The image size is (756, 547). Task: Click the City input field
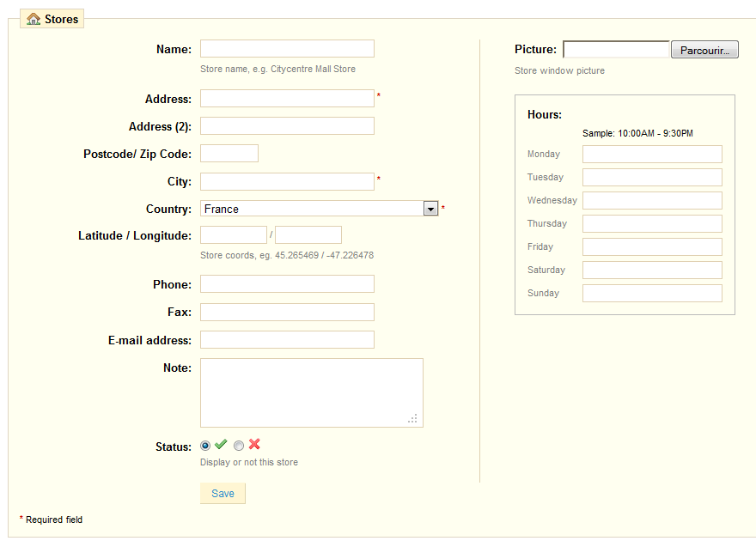coord(287,182)
